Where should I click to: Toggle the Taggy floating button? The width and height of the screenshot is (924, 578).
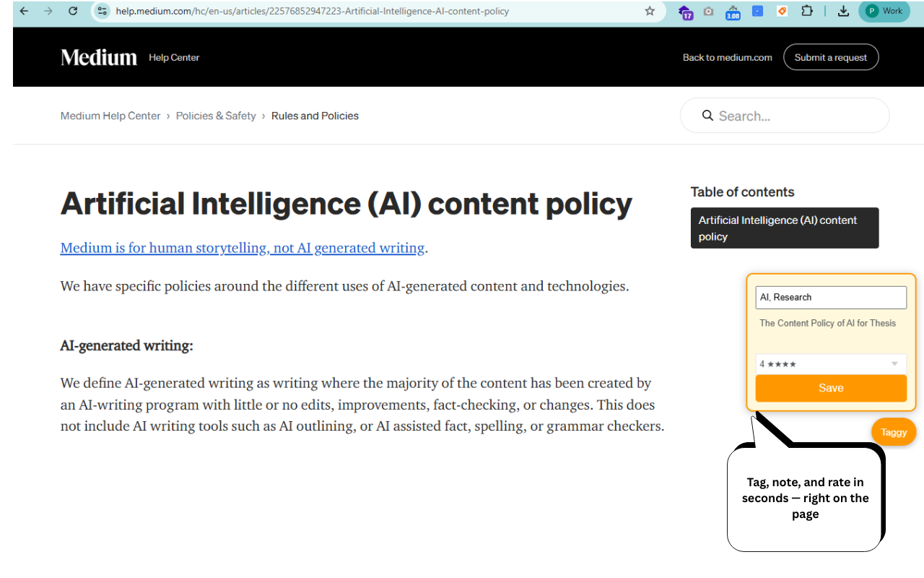894,432
